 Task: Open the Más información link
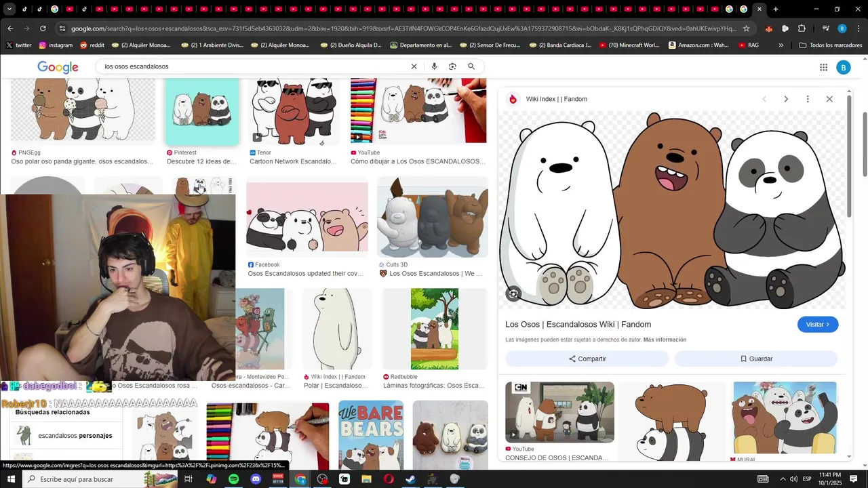665,340
